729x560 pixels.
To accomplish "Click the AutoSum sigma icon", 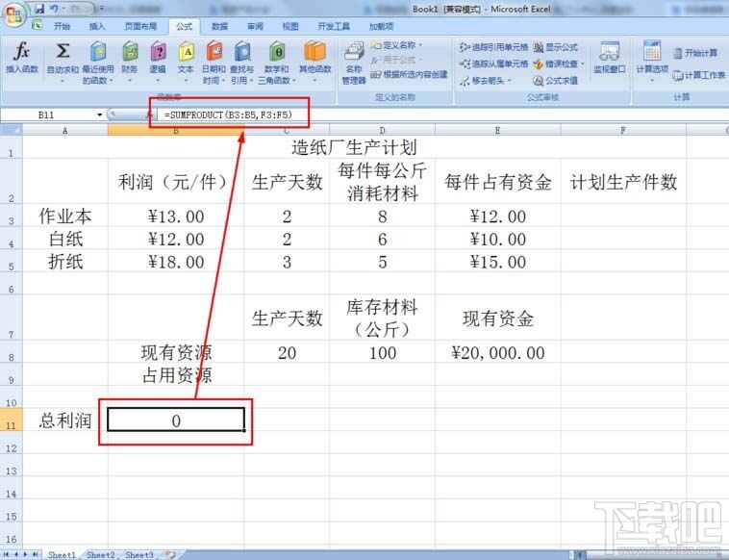I will click(63, 51).
